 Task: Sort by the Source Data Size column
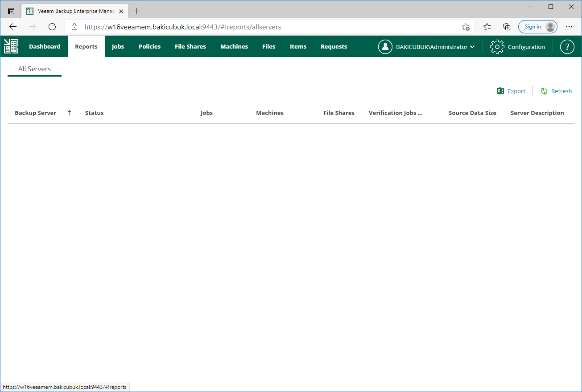pyautogui.click(x=472, y=113)
